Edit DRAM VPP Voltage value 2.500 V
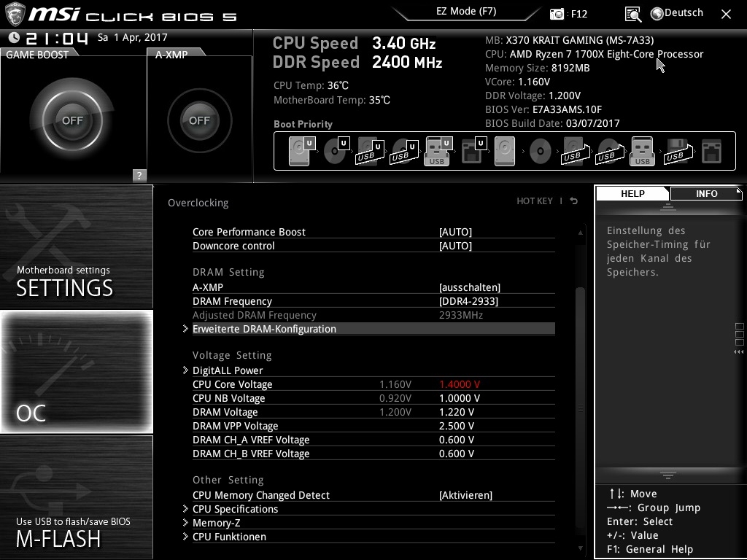Screen dimensions: 747x560 (457, 426)
